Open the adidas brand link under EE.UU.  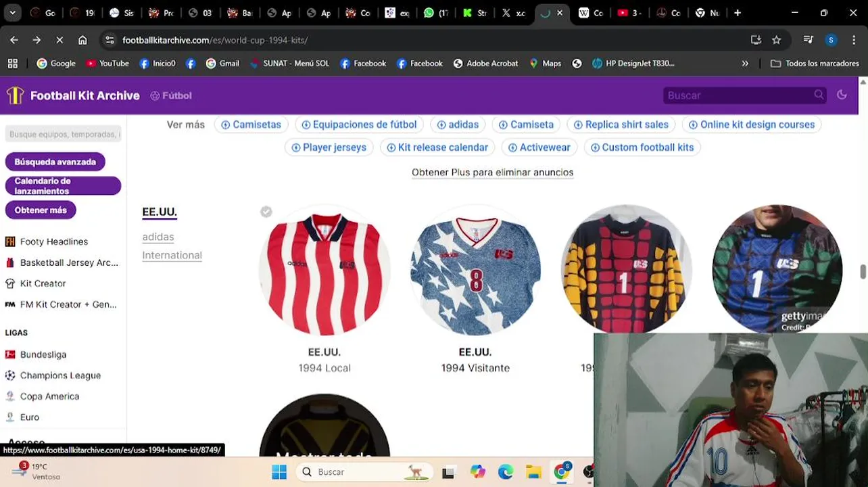158,237
